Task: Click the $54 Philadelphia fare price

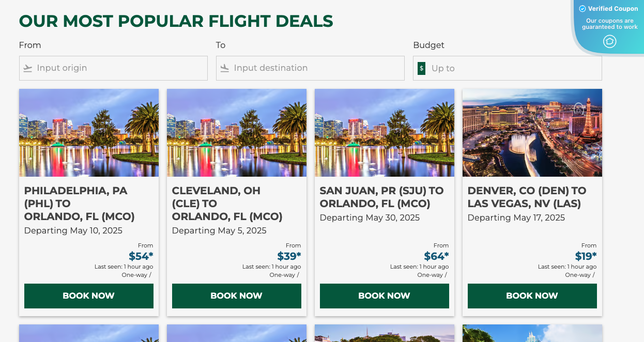Action: click(x=142, y=256)
